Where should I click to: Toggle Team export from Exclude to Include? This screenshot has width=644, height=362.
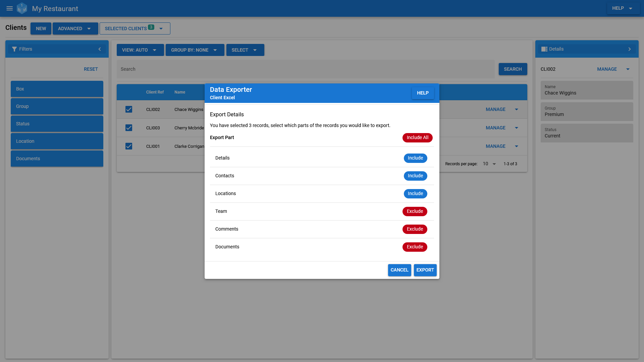(415, 211)
